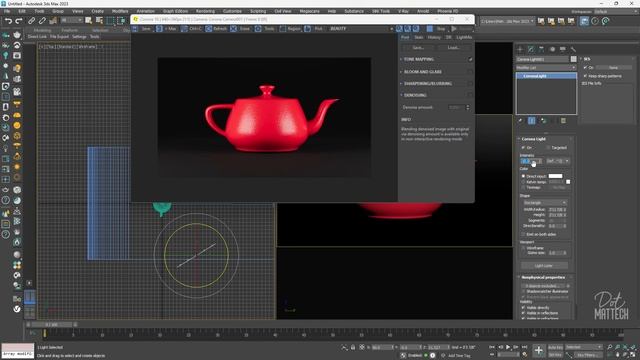Click the Save icon in Corona frame buffer toolbar
This screenshot has height=360, width=640.
pos(135,29)
